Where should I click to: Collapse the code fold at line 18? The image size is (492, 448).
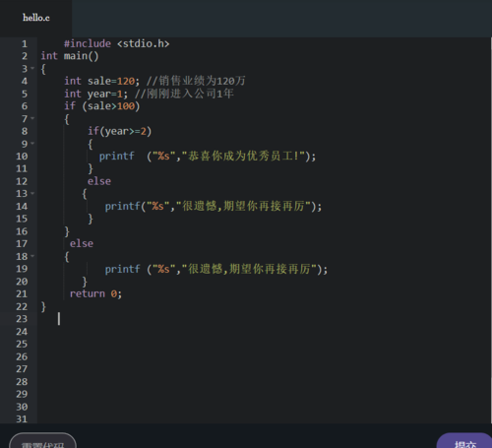click(x=32, y=256)
